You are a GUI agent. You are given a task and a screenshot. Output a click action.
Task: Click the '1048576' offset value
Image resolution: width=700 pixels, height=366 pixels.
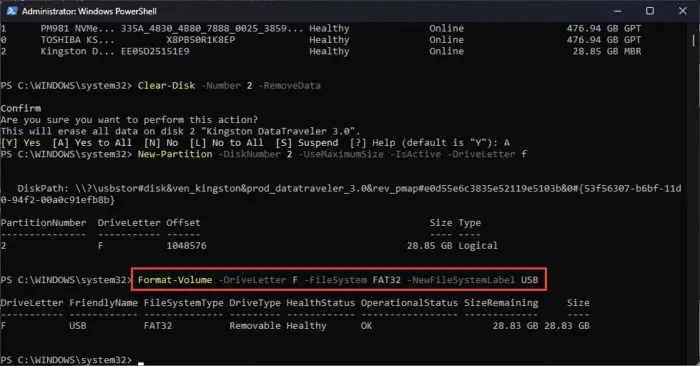tap(186, 245)
